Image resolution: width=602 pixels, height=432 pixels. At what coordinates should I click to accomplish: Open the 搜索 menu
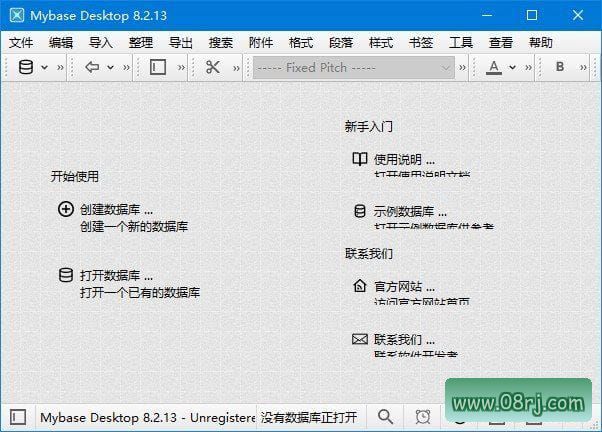click(221, 42)
